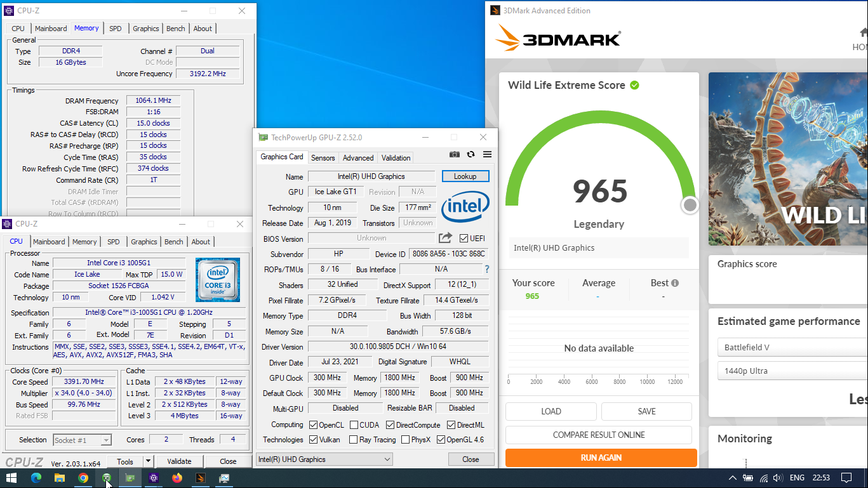Open the Mainboard tab in the front CPU-Z window

[49, 242]
